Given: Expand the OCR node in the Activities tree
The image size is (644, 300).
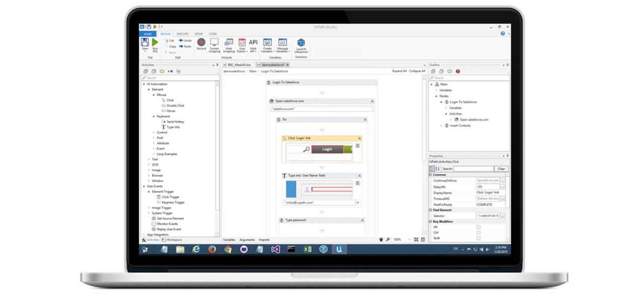Looking at the screenshot, I should point(149,165).
